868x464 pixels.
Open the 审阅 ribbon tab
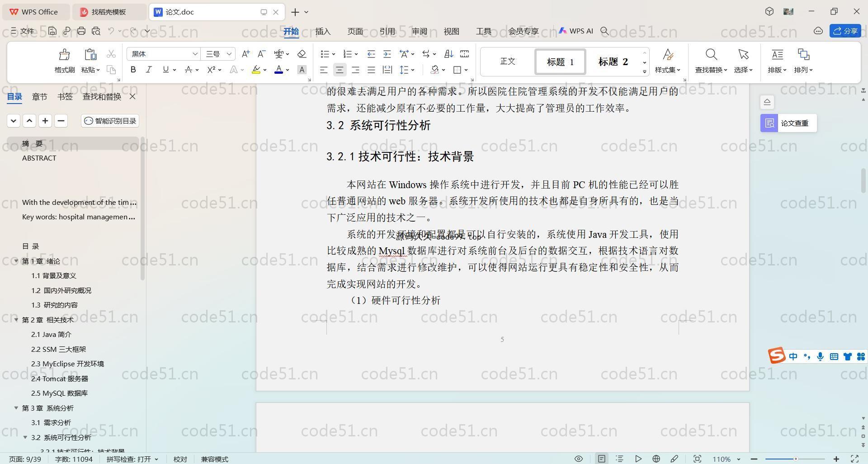pos(419,31)
